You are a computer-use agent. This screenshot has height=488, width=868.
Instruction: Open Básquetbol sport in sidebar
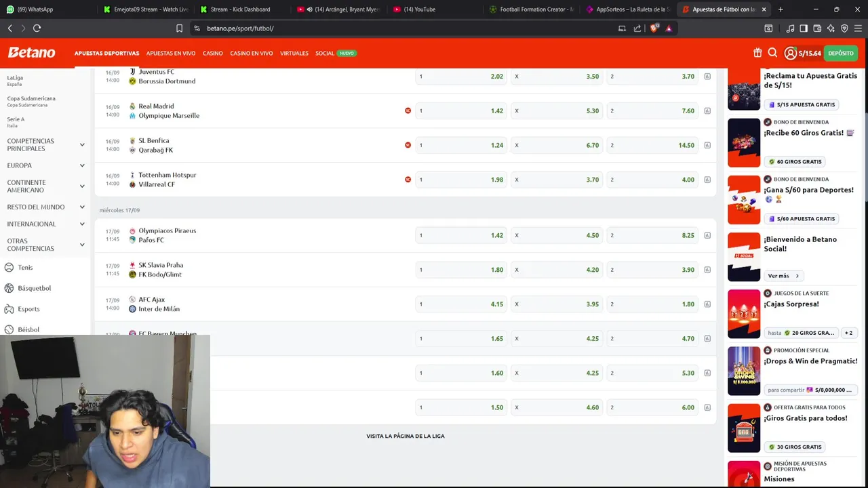click(x=34, y=288)
